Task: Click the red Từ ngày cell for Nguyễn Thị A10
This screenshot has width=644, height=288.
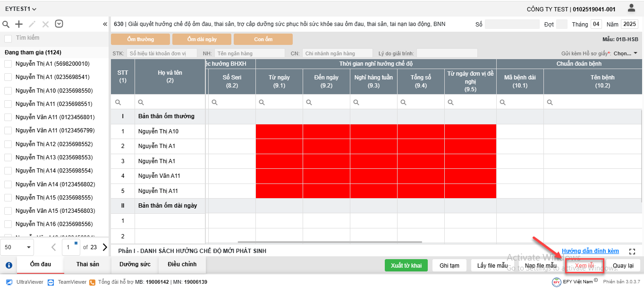Action: click(279, 131)
